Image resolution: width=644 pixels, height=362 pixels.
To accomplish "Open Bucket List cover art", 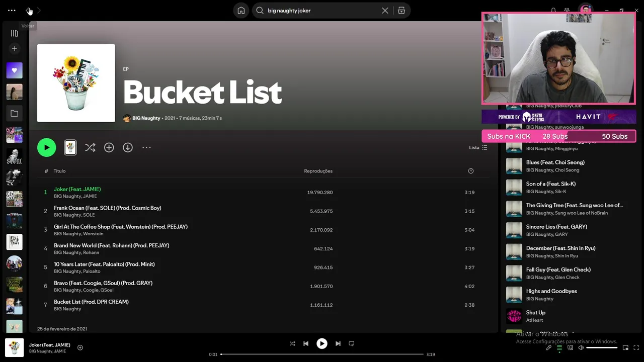I will point(76,83).
